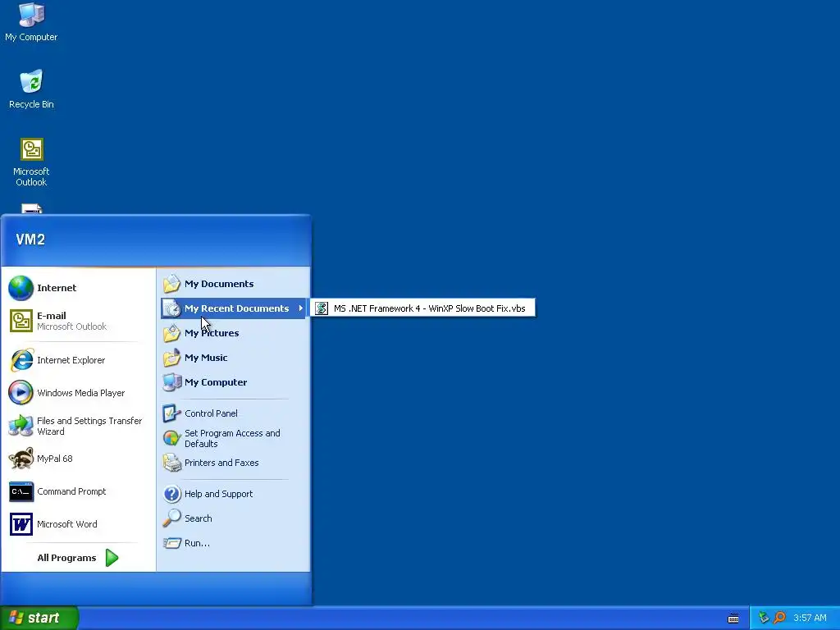Launch Microsoft Word from Start menu
Viewport: 840px width, 630px height.
click(x=78, y=524)
